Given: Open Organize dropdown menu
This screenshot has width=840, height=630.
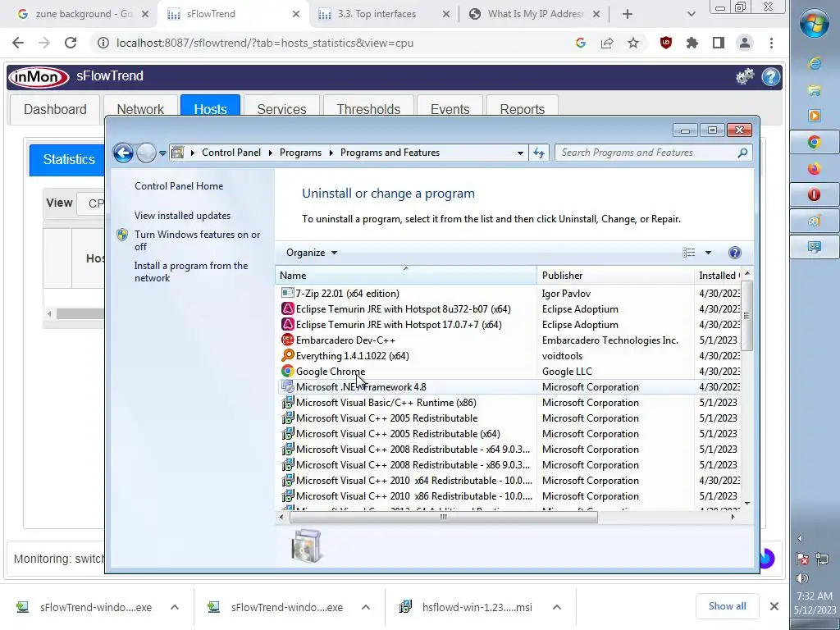Looking at the screenshot, I should (312, 253).
